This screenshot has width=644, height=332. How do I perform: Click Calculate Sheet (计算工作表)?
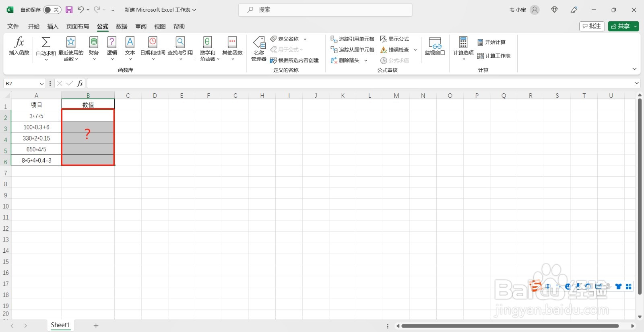tap(494, 56)
